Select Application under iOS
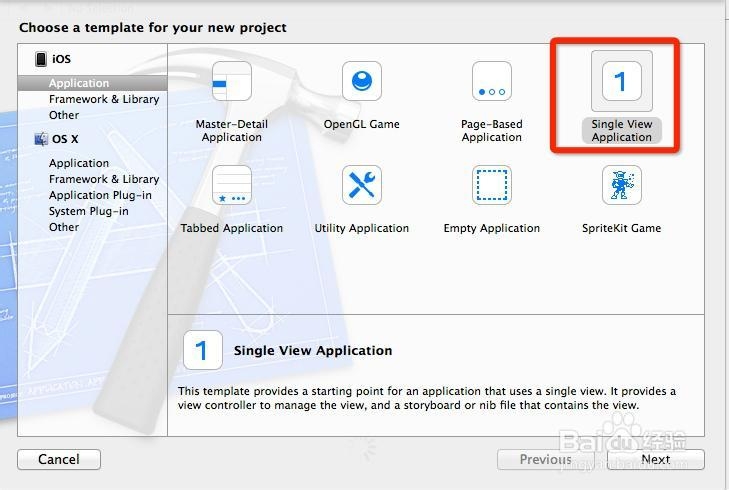The height and width of the screenshot is (490, 729). point(93,83)
